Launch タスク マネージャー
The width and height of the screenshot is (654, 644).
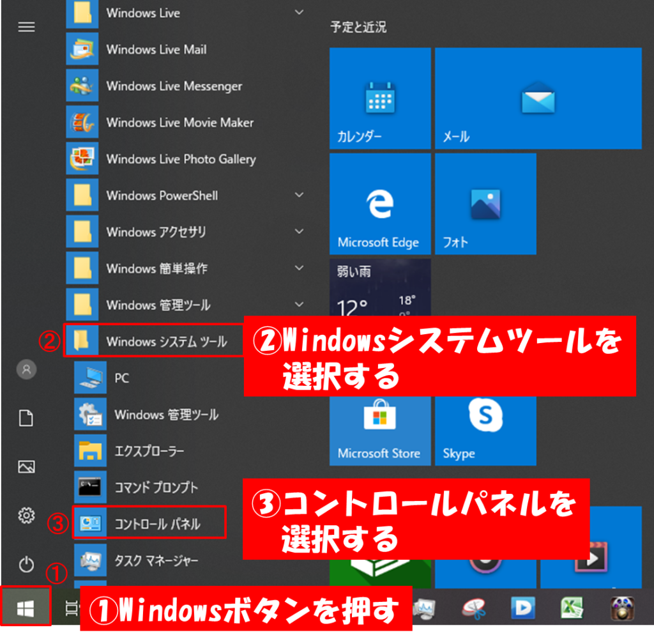(x=158, y=560)
